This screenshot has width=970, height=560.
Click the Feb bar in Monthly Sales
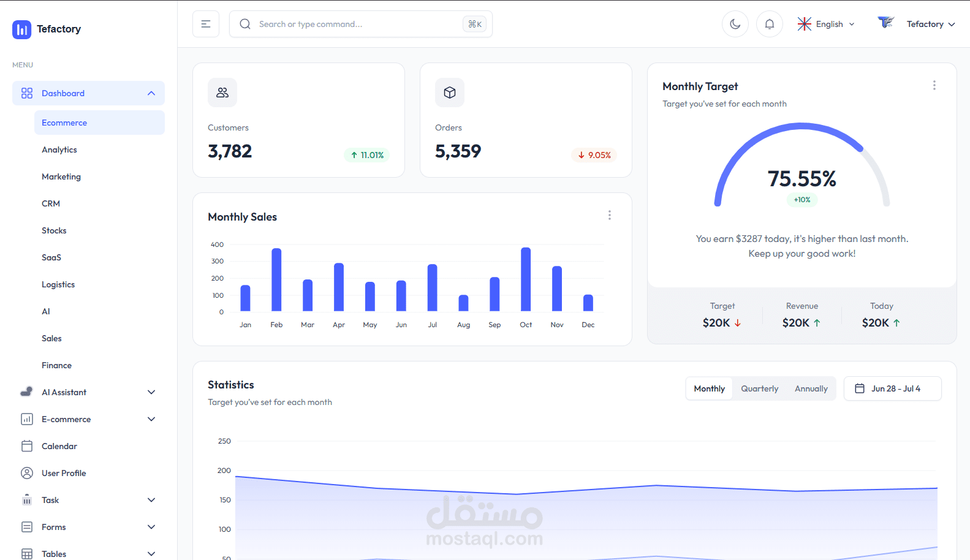coord(276,279)
